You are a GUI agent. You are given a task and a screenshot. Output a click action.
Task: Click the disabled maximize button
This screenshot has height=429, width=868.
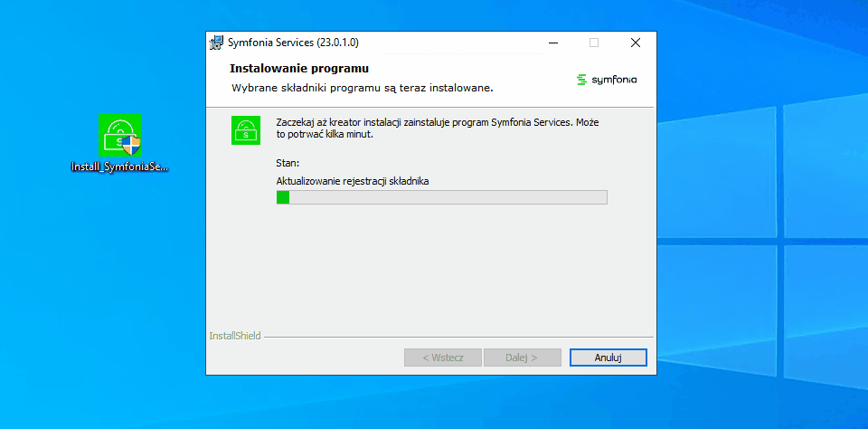594,43
